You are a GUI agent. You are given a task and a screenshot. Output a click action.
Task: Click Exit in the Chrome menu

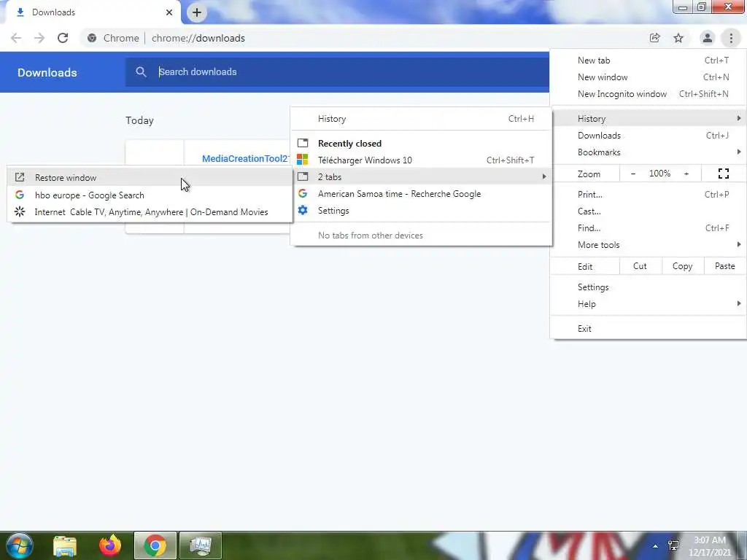[648, 329]
